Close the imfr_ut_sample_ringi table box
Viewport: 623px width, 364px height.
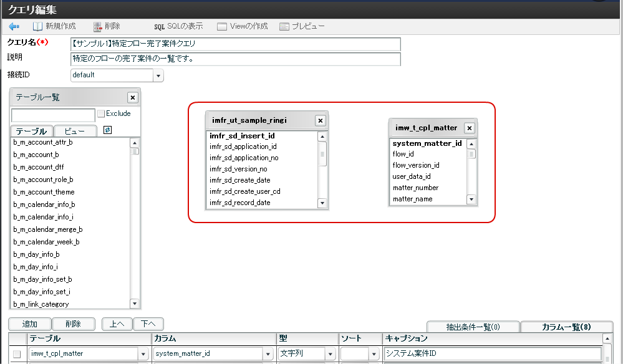coord(320,121)
